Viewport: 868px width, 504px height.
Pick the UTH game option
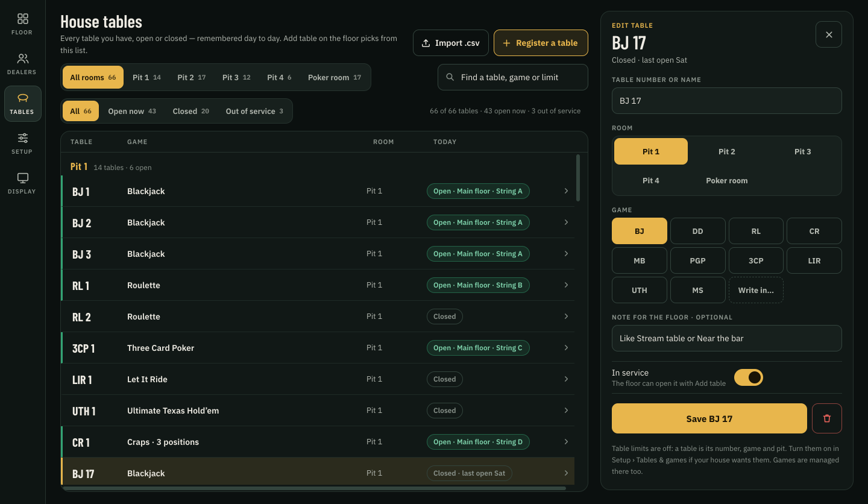(x=640, y=290)
